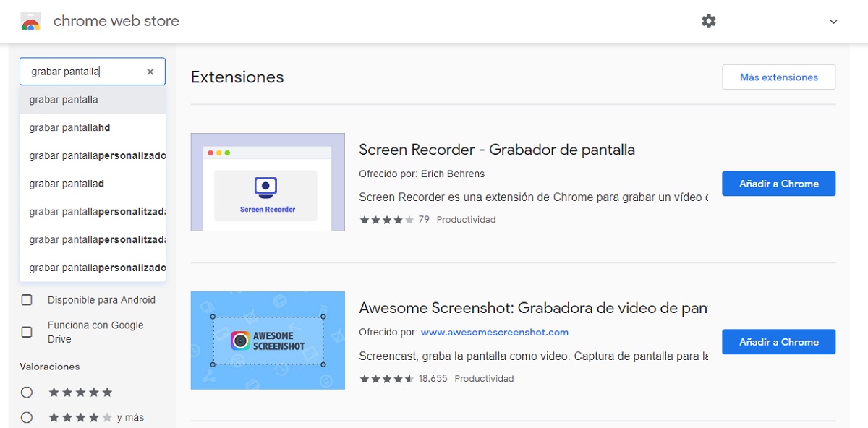Image resolution: width=868 pixels, height=428 pixels.
Task: Enable the Disponible para Android checkbox
Action: point(27,300)
